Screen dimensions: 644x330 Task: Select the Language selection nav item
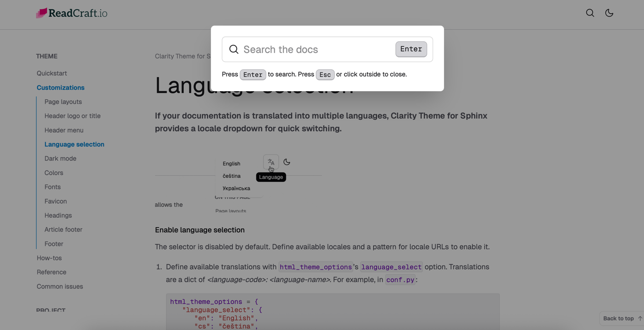tap(74, 144)
